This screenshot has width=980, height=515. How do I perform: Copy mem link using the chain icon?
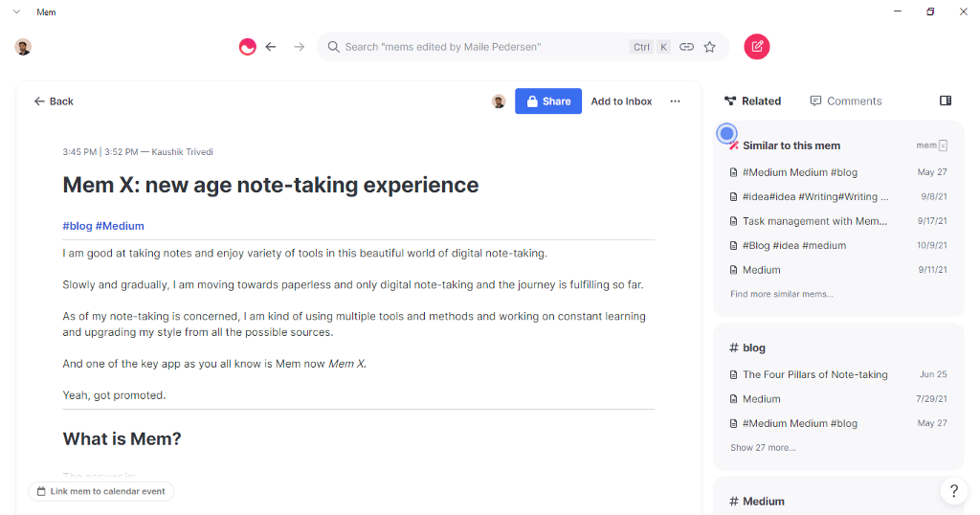pyautogui.click(x=686, y=47)
